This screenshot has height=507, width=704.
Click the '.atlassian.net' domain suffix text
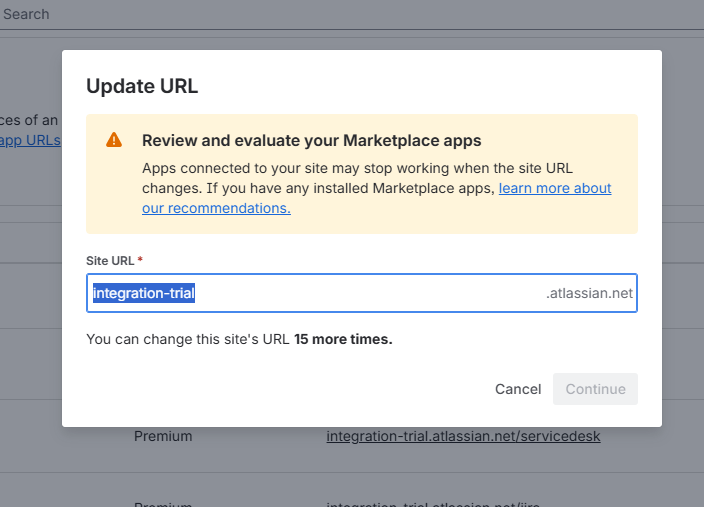[x=590, y=293]
